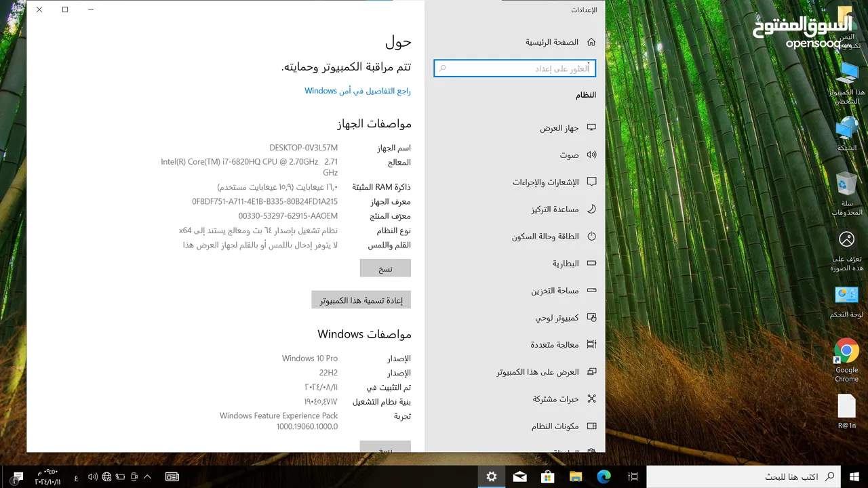
Task: Open the taskbar clock and date
Action: click(47, 477)
